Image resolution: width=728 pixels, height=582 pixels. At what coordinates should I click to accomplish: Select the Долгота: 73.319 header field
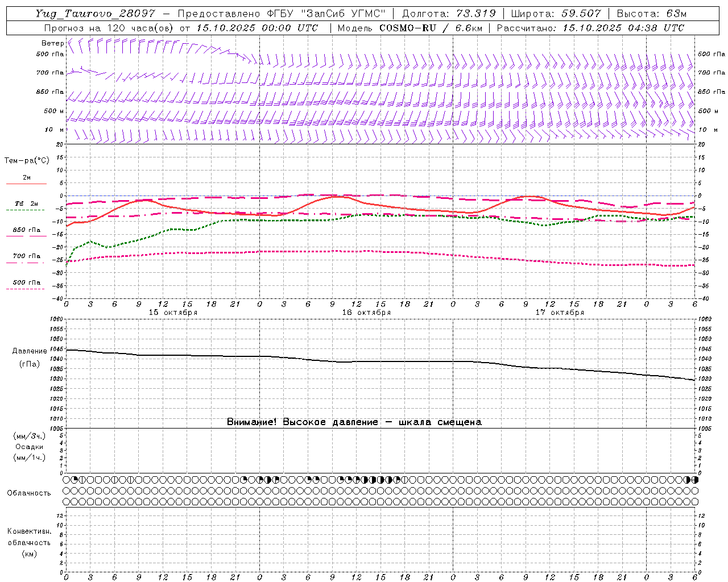pos(449,14)
